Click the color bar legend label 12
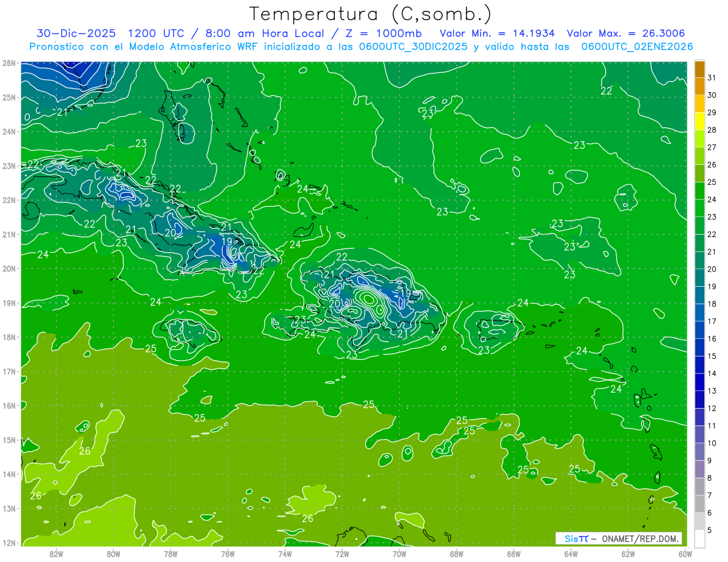Image resolution: width=728 pixels, height=562 pixels. tap(712, 409)
